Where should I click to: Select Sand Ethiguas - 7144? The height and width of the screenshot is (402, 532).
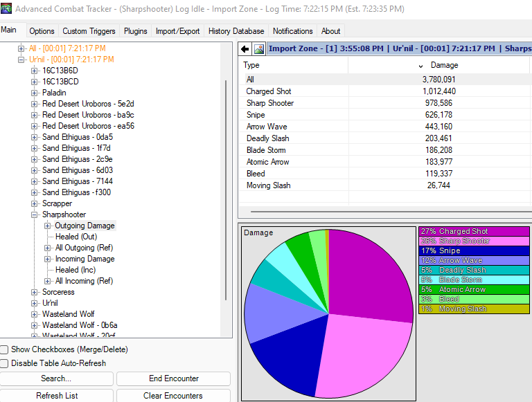tap(78, 181)
